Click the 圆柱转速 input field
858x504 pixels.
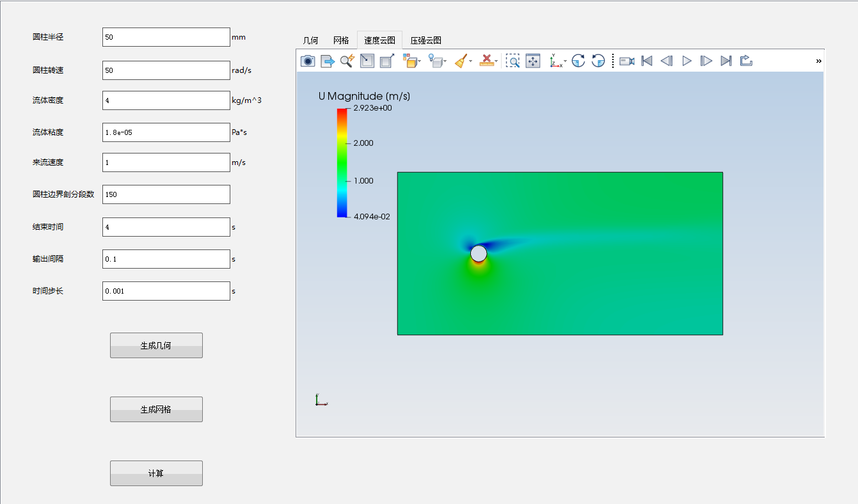point(166,70)
